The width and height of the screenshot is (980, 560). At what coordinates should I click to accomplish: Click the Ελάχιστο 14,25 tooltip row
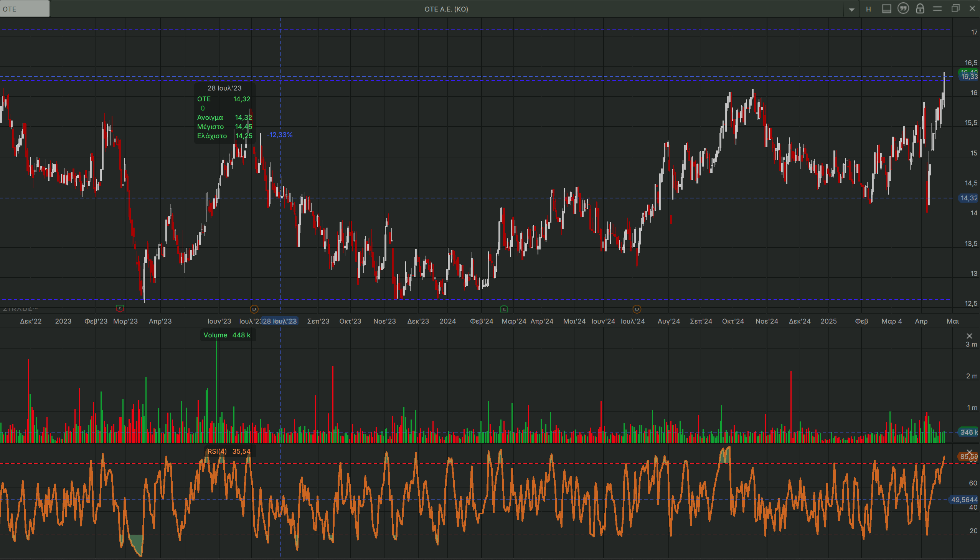(x=224, y=136)
